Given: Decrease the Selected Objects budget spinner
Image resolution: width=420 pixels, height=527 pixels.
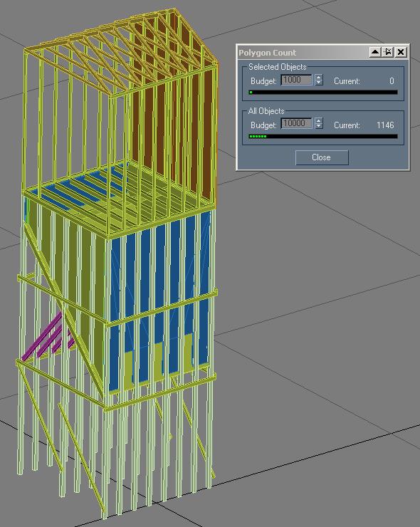Looking at the screenshot, I should 319,83.
